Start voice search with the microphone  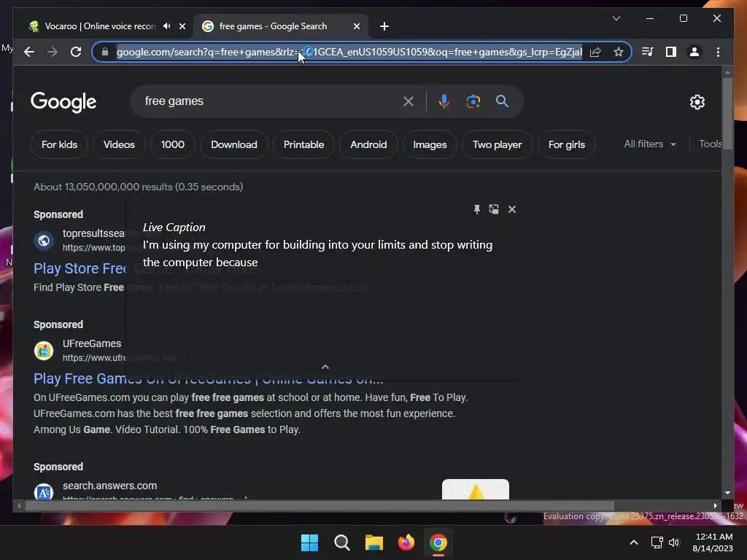[x=444, y=101]
